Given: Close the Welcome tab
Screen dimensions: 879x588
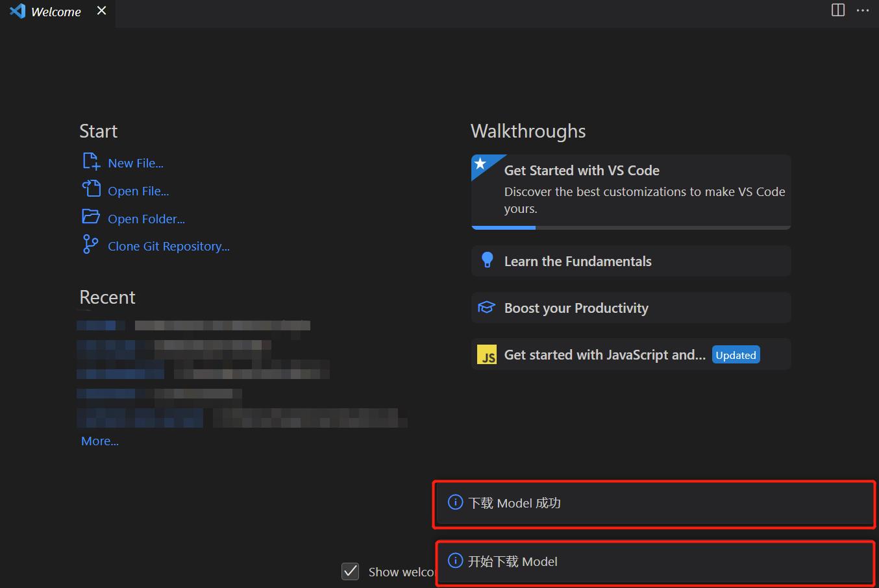Looking at the screenshot, I should (x=101, y=10).
